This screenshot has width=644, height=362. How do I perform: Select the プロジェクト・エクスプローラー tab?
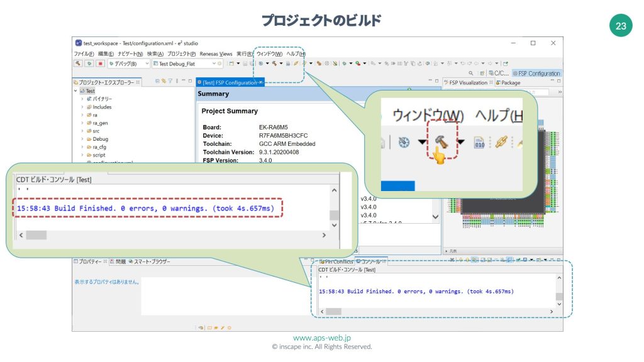tap(107, 82)
